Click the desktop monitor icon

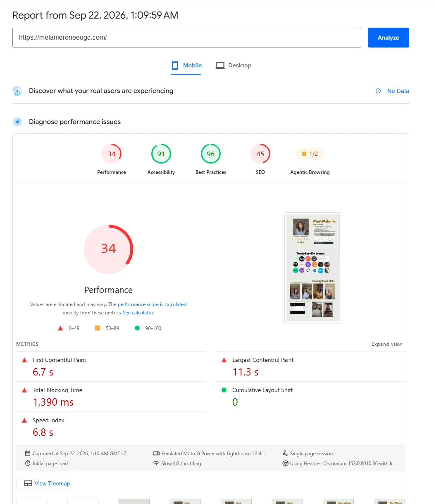coord(220,65)
